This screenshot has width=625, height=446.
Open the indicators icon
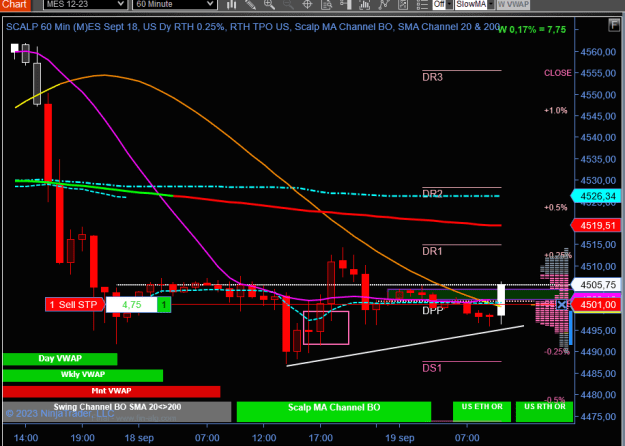click(x=364, y=4)
